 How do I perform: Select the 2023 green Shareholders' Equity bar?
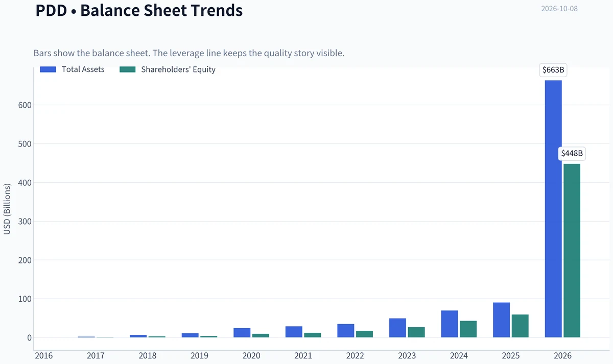click(x=416, y=332)
